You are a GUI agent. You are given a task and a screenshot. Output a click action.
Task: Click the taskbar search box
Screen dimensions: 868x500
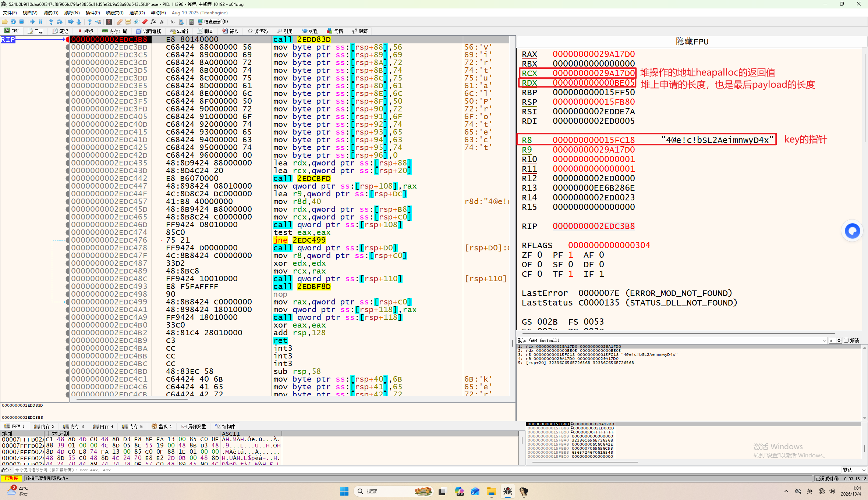[394, 491]
